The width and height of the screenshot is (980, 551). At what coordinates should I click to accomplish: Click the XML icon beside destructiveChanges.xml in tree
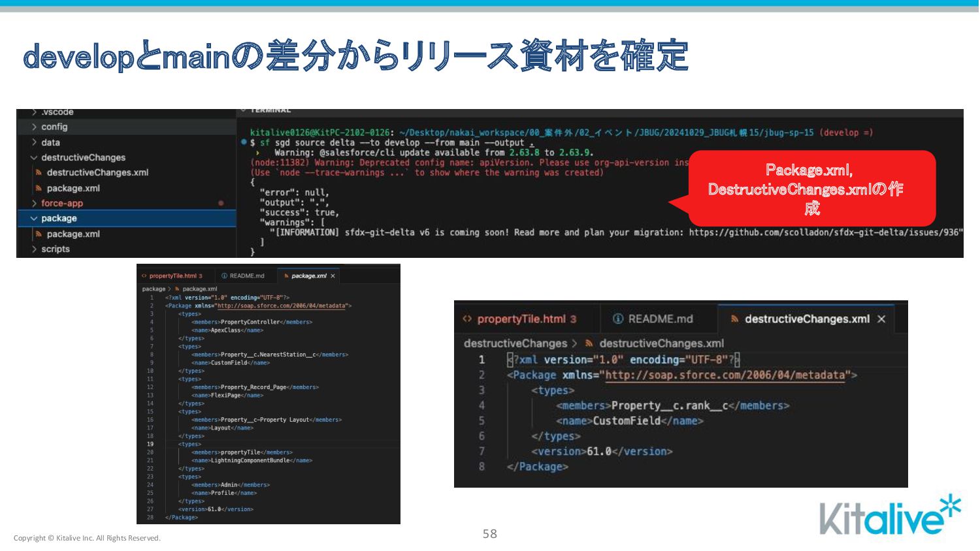click(x=39, y=172)
